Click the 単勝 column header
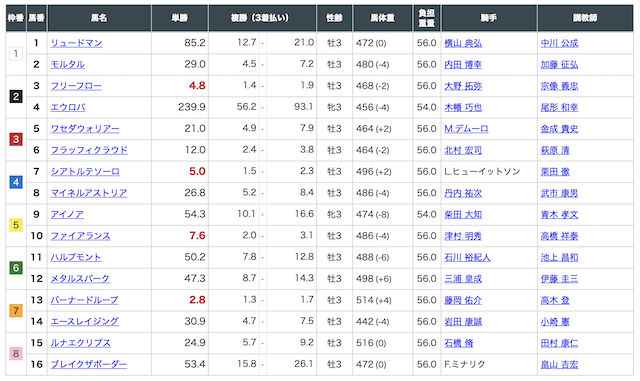 pos(180,18)
